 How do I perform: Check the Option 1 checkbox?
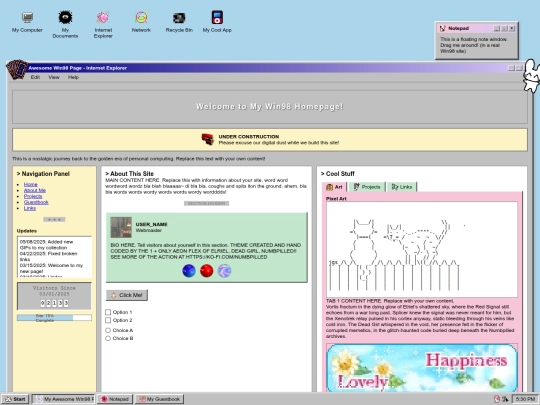click(x=108, y=312)
